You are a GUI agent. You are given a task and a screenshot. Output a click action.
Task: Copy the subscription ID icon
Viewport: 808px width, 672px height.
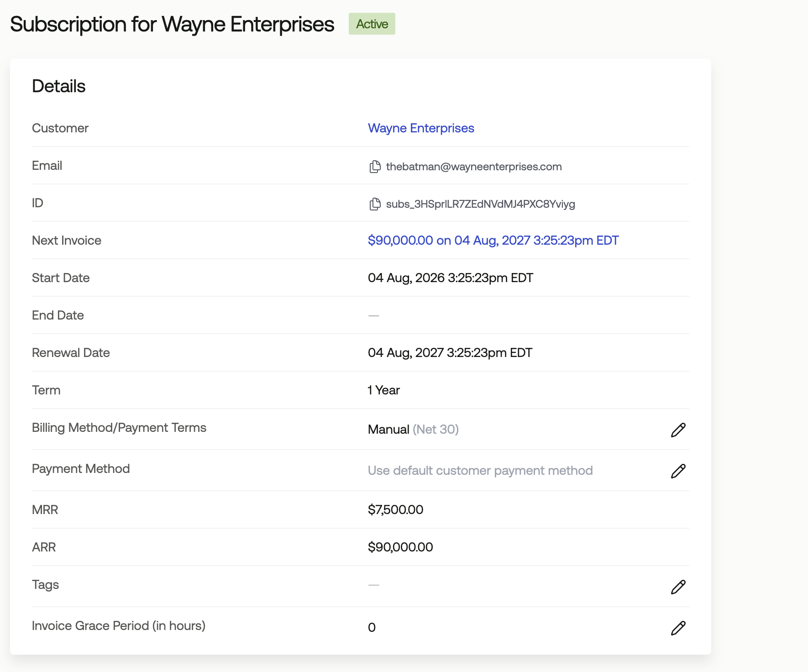375,204
